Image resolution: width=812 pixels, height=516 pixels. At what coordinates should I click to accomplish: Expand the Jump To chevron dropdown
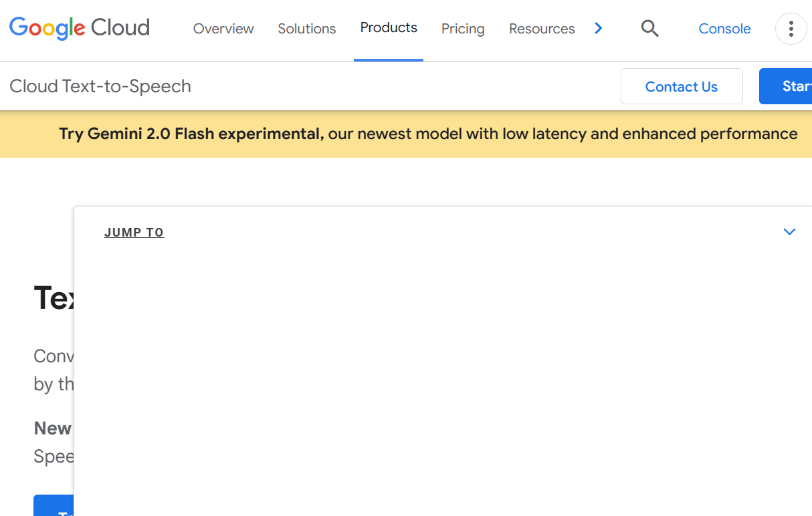click(789, 232)
